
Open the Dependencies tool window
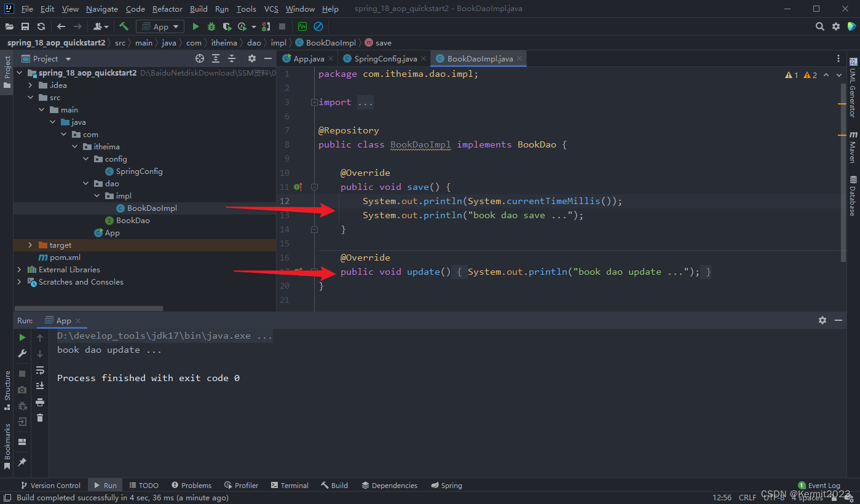coord(390,486)
